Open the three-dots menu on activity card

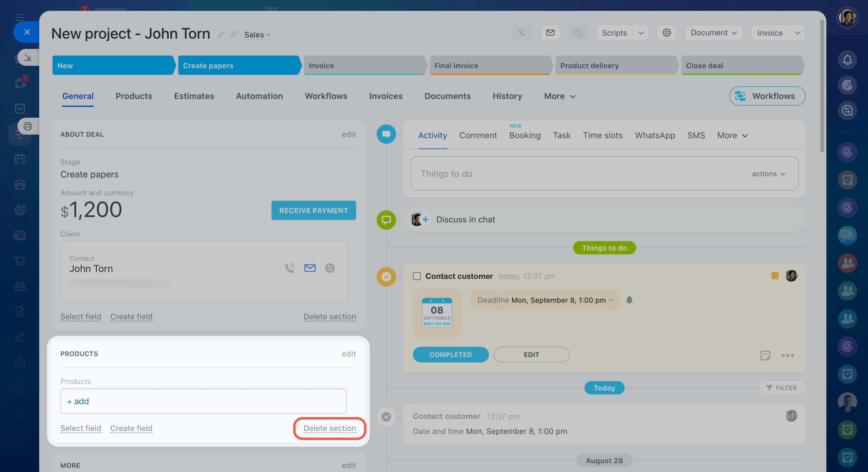[x=787, y=355]
